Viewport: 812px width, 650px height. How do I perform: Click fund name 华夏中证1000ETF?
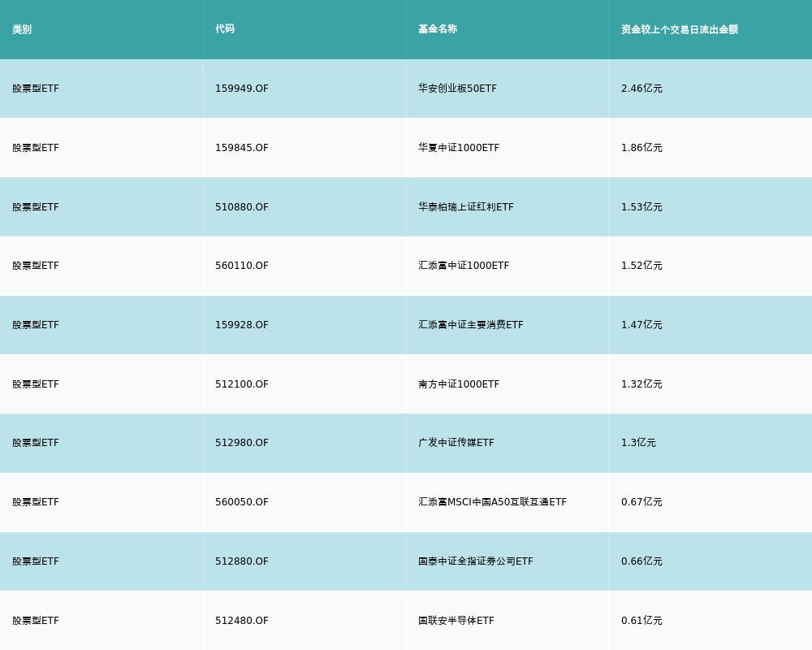coord(459,148)
